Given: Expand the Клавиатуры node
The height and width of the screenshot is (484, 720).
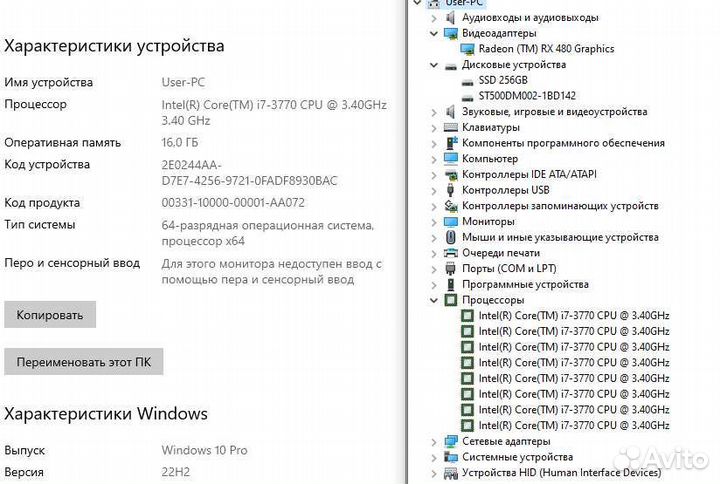Looking at the screenshot, I should point(434,128).
